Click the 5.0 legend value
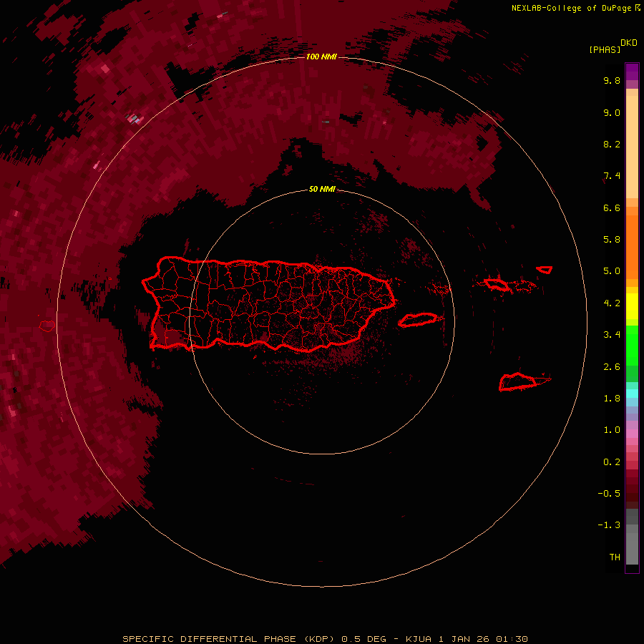This screenshot has width=644, height=644. click(612, 271)
